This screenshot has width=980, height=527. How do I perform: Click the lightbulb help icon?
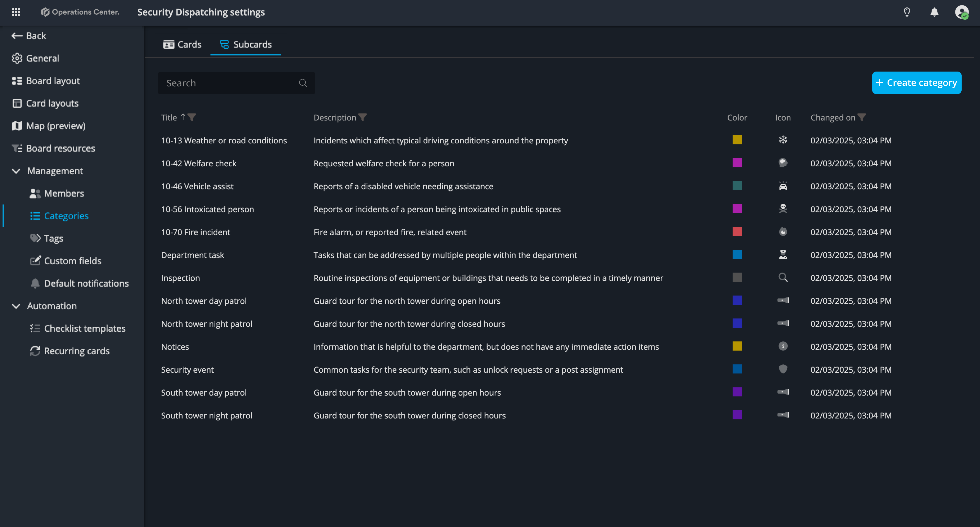pyautogui.click(x=907, y=12)
